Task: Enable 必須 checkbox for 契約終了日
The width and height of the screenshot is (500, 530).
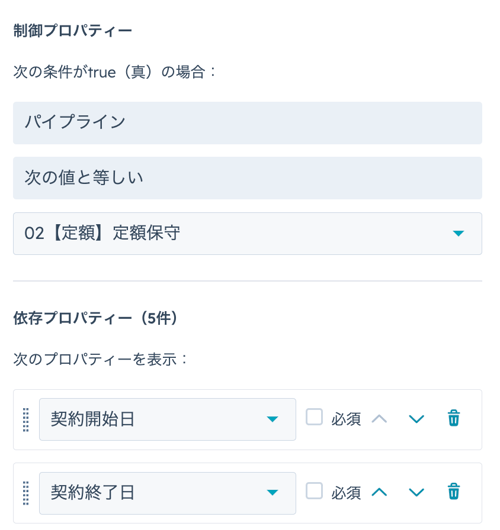Action: click(x=314, y=490)
